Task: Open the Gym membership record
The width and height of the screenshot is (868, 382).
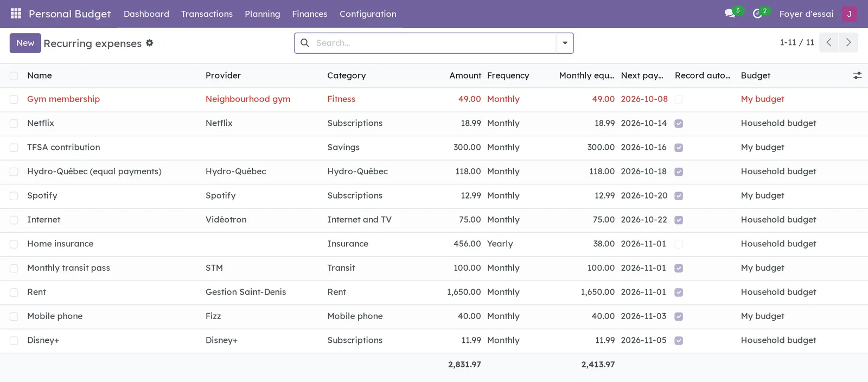Action: pyautogui.click(x=63, y=99)
